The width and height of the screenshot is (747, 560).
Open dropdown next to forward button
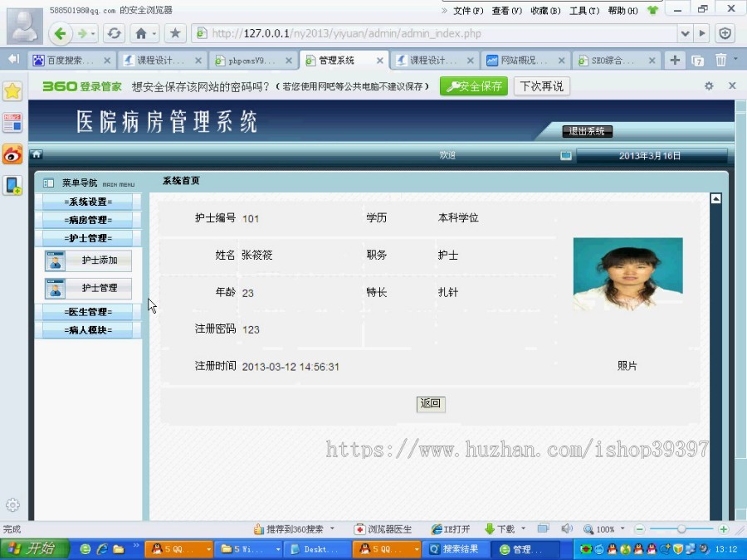pyautogui.click(x=93, y=34)
